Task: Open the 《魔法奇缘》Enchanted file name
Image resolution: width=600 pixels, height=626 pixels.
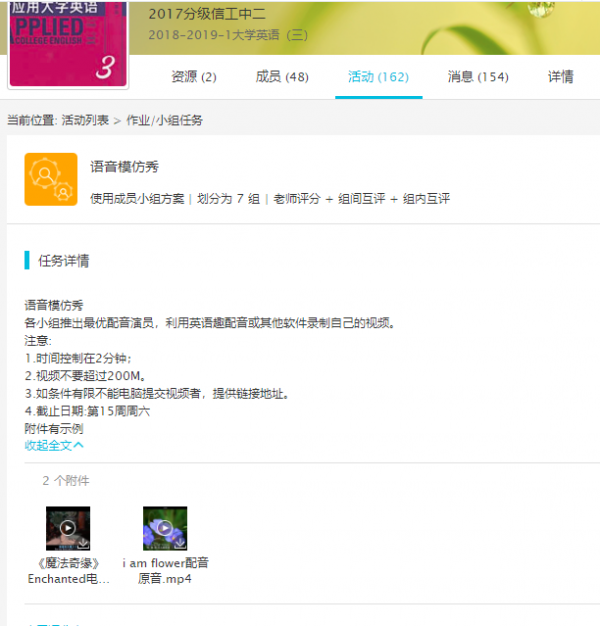Action: (67, 571)
